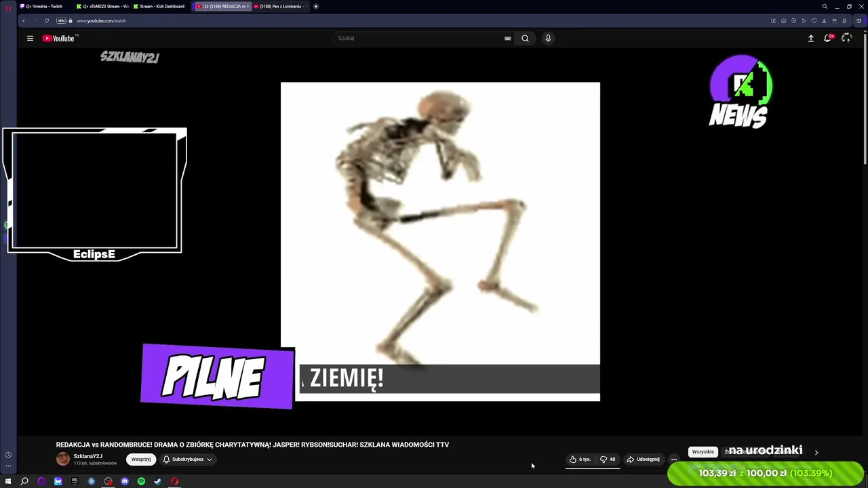Screen dimensions: 868x488
Task: Show more filter chips with right arrow
Action: click(x=816, y=452)
